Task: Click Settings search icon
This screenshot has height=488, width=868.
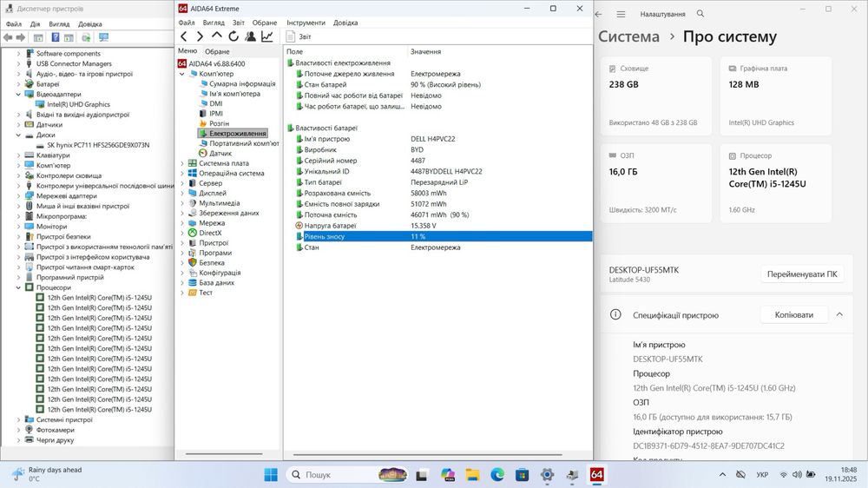Action: [x=700, y=13]
